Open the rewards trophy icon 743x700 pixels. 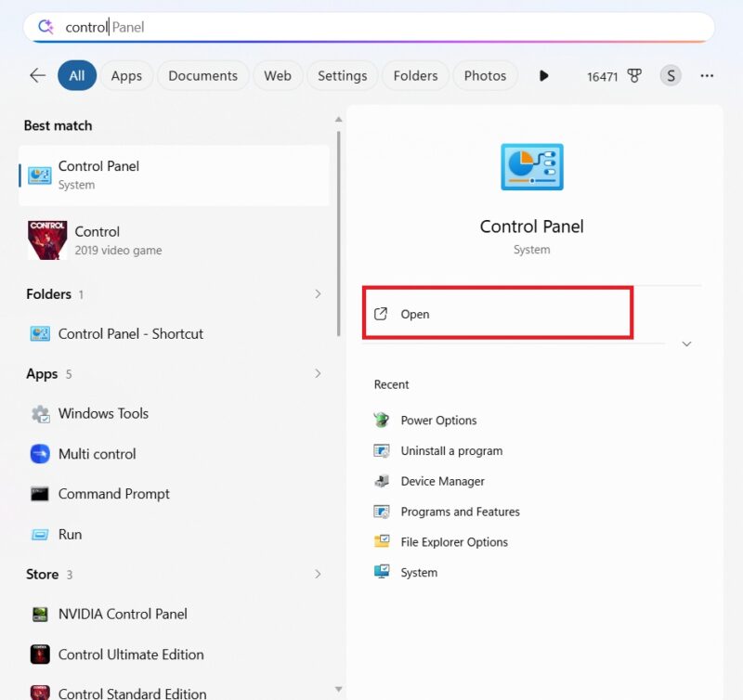(634, 76)
